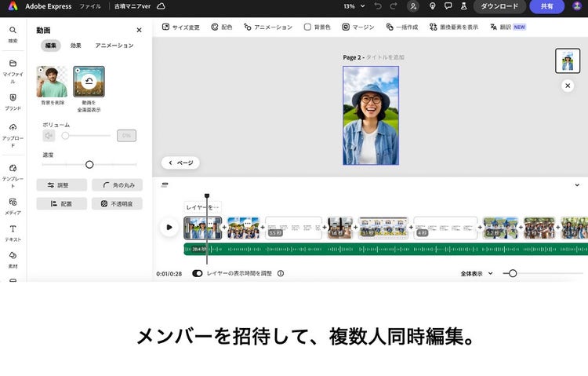Click the ダウンロード button
Screen dimensions: 588x376
tap(499, 6)
